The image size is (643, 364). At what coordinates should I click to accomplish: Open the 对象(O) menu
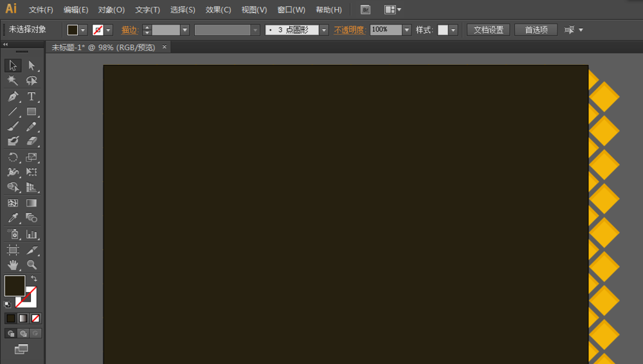(111, 10)
